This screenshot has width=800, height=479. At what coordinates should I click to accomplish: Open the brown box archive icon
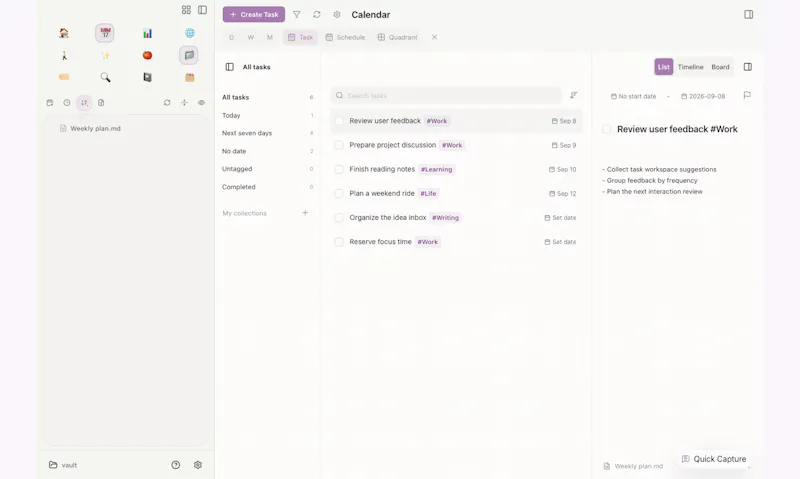190,77
